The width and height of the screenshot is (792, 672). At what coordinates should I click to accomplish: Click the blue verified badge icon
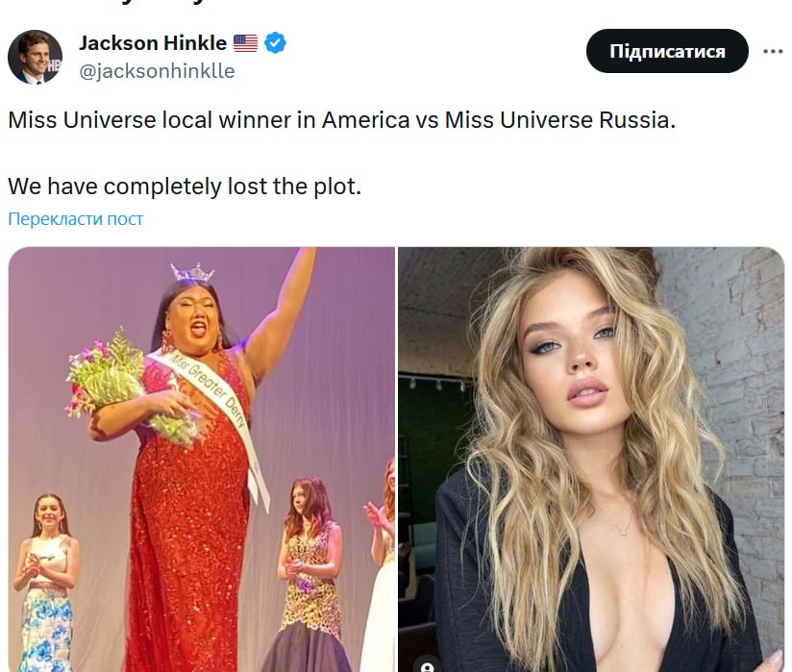click(x=275, y=43)
